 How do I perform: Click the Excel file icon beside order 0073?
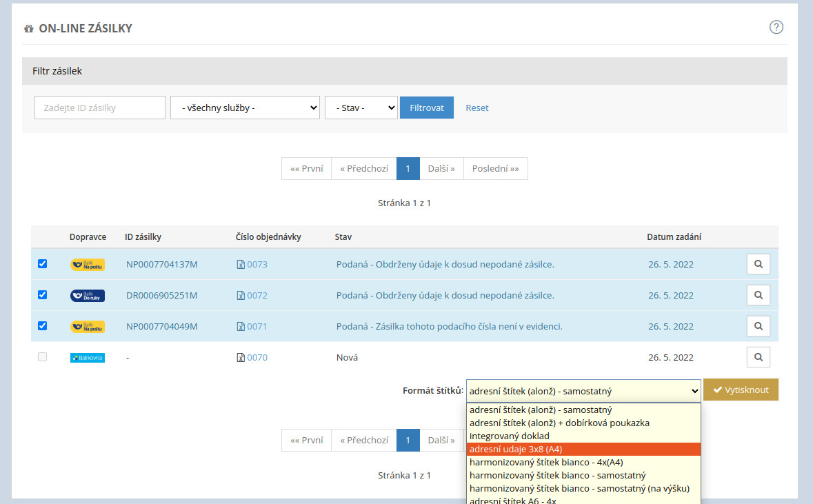tap(241, 265)
